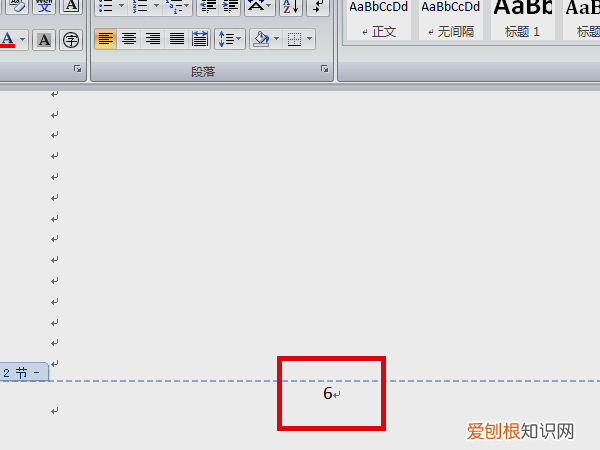Image resolution: width=600 pixels, height=450 pixels.
Task: Open the paragraph dialog launcher
Action: coord(324,69)
